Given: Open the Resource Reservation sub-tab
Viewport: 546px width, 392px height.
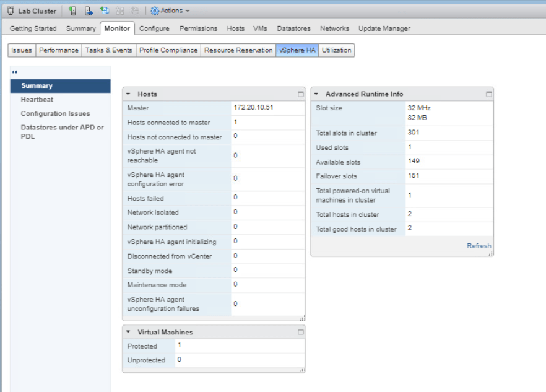Looking at the screenshot, I should (x=238, y=50).
